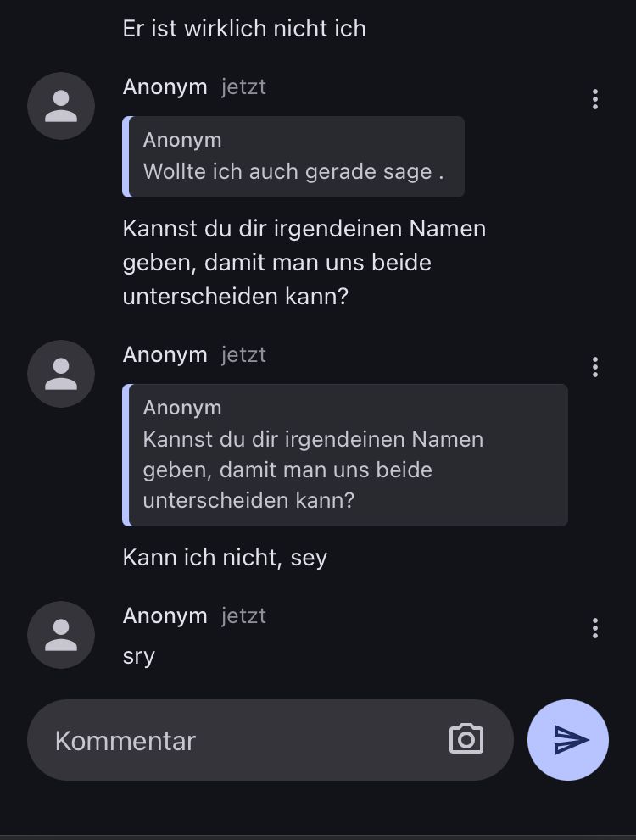Open the three-dot menu on the "sry" comment
The image size is (636, 840).
tap(595, 628)
